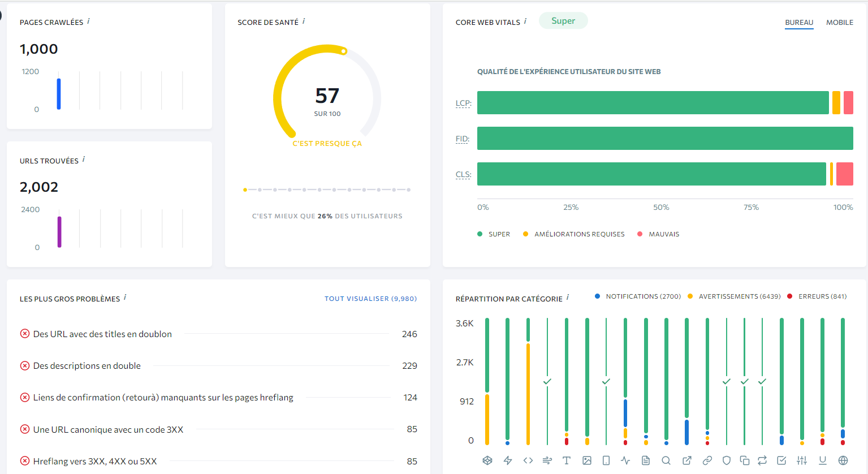Image resolution: width=868 pixels, height=474 pixels.
Task: Click the 1,000 pages crawlées value
Action: pyautogui.click(x=39, y=49)
